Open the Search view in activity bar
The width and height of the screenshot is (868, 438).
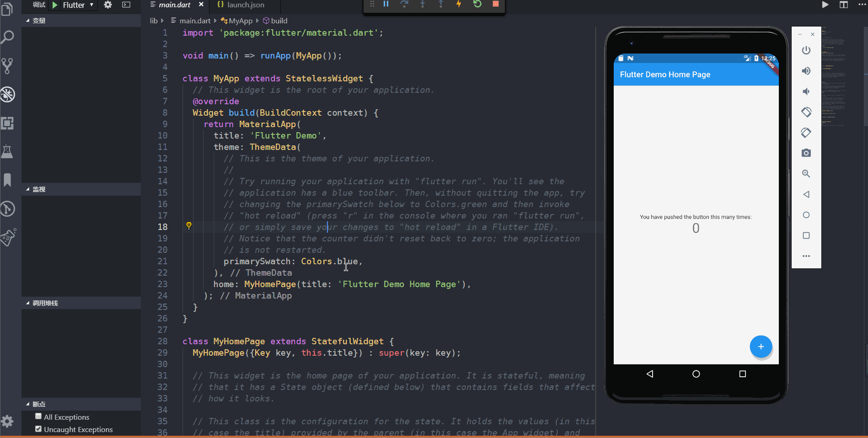click(7, 37)
